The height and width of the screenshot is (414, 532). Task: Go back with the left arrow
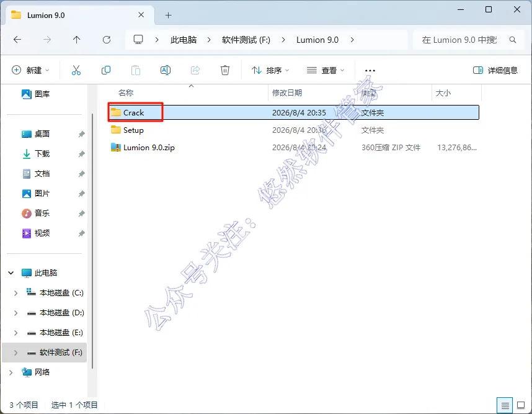(x=17, y=40)
